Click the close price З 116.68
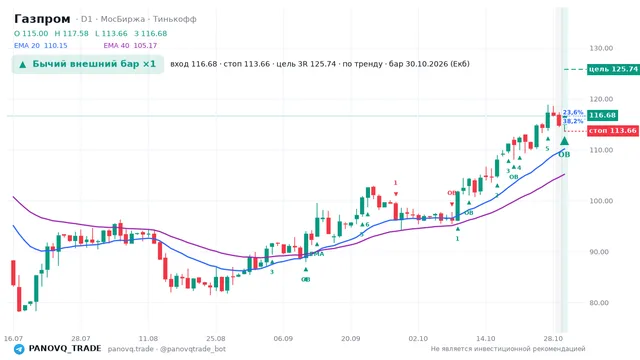The image size is (640, 360). coord(151,33)
